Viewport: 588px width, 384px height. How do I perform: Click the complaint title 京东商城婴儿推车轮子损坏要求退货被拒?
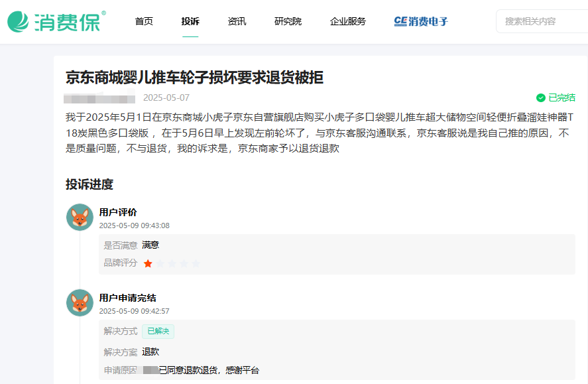click(x=195, y=78)
